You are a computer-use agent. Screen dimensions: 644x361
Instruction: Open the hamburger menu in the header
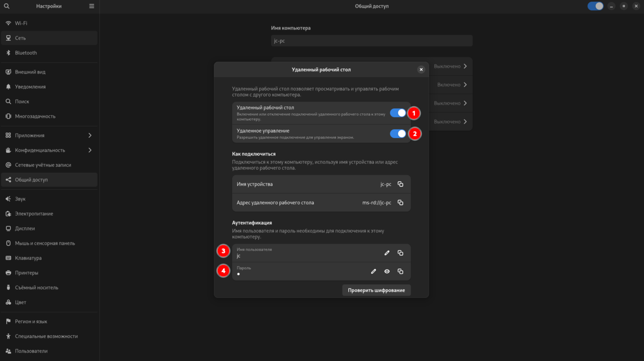coord(91,6)
